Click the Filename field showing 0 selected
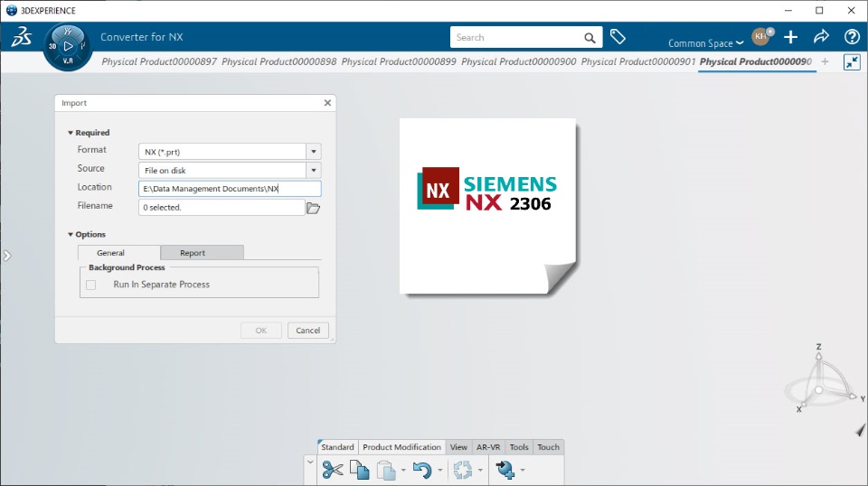This screenshot has height=486, width=868. (222, 208)
